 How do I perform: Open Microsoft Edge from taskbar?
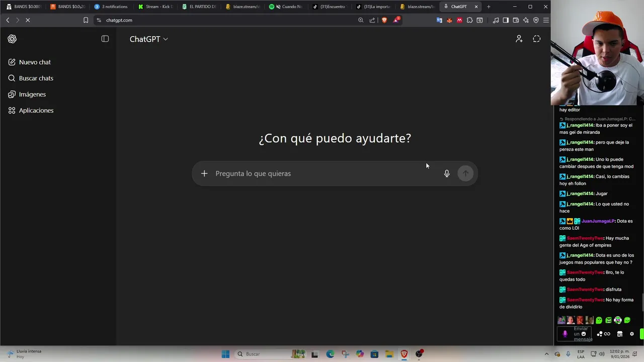click(330, 354)
